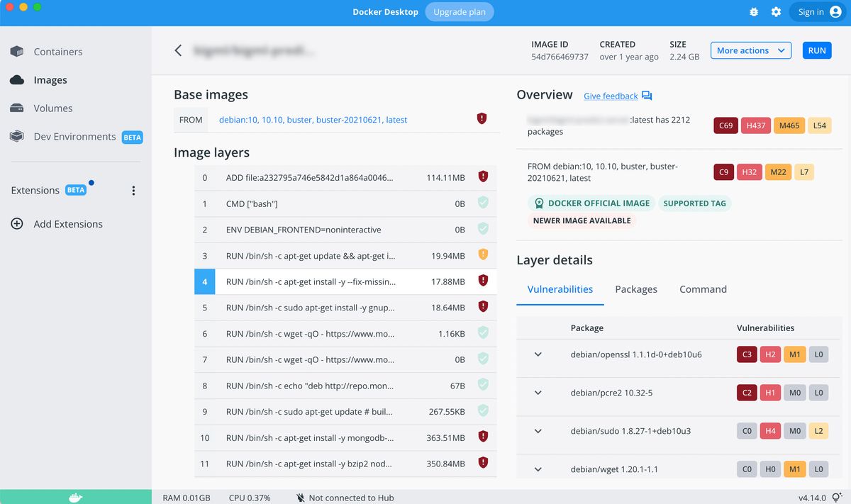Click the red shield on layer 11 bzip2
851x504 pixels.
coord(483,463)
